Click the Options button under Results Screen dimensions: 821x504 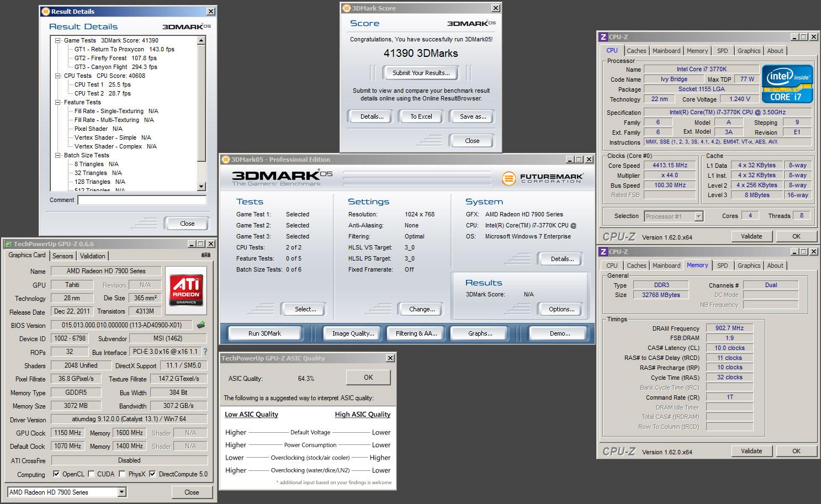(x=561, y=309)
